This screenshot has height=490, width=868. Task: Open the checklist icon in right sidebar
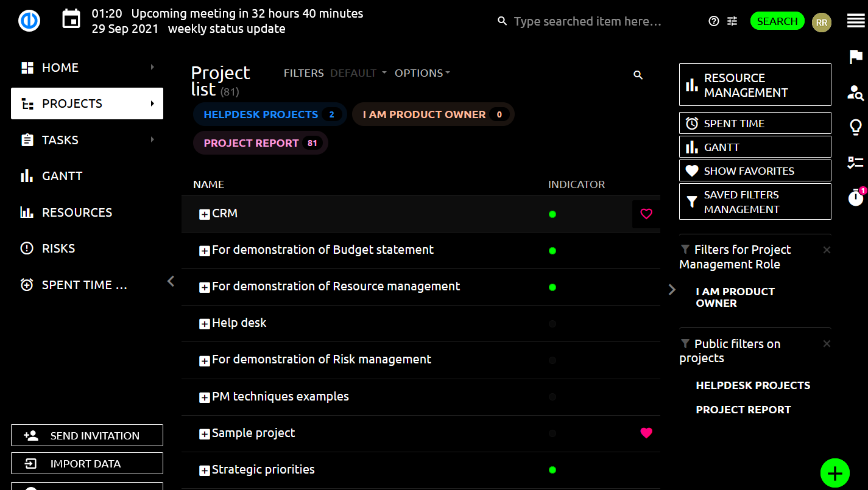(x=856, y=163)
